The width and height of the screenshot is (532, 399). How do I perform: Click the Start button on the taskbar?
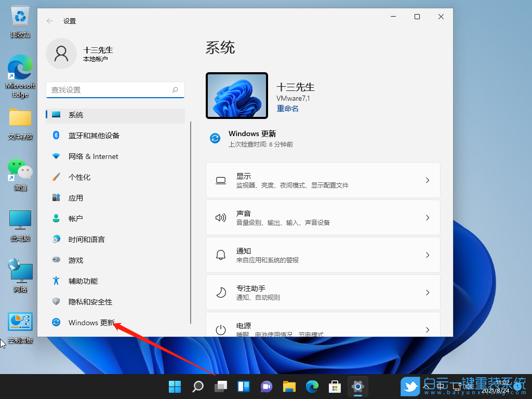pyautogui.click(x=175, y=387)
